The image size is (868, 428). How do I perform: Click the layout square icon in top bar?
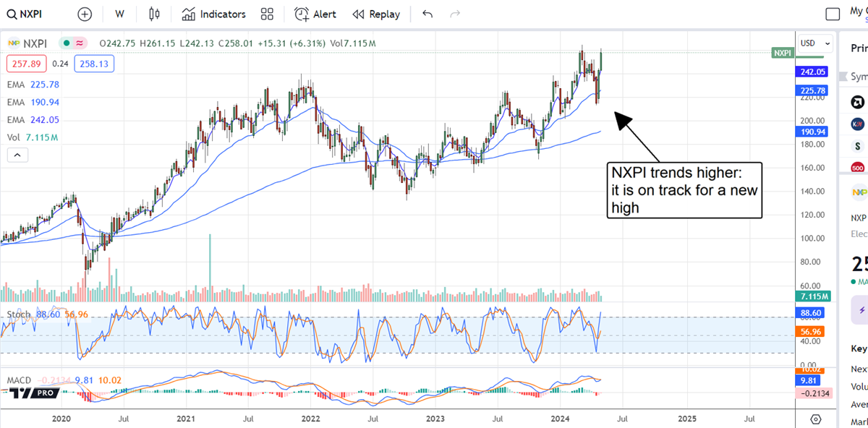coord(833,14)
